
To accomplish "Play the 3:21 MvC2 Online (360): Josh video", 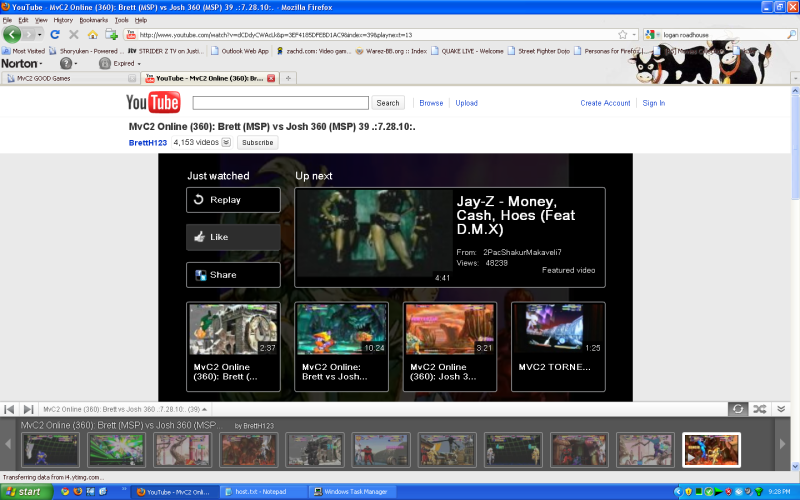I will [449, 346].
